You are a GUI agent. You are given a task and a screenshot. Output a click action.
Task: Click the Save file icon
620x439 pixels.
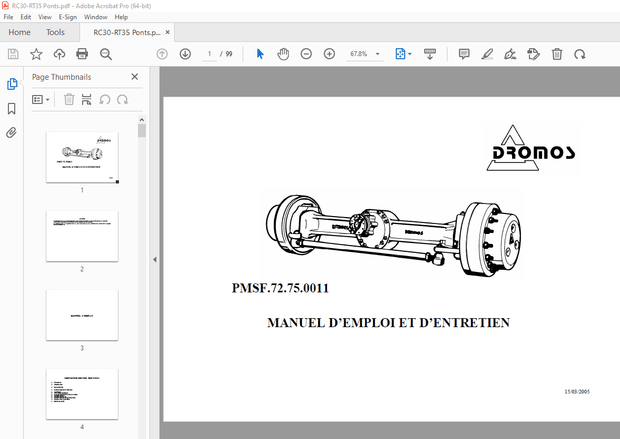click(x=13, y=54)
